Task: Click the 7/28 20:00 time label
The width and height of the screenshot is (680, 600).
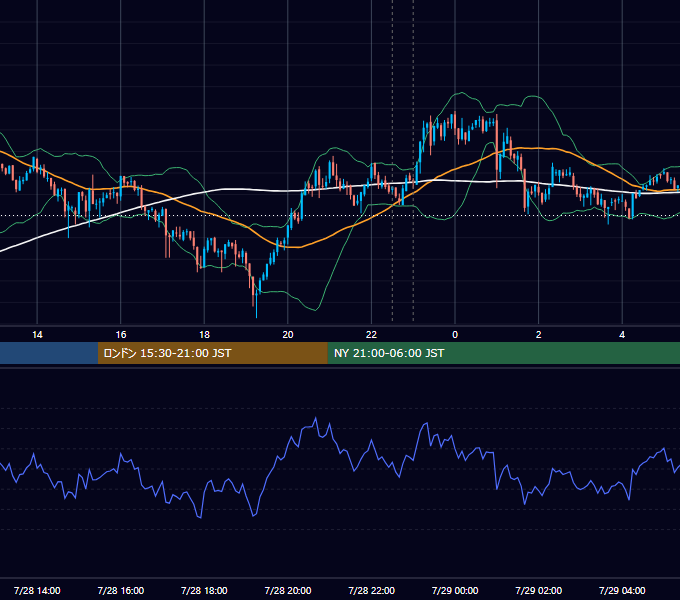Action: pos(288,590)
